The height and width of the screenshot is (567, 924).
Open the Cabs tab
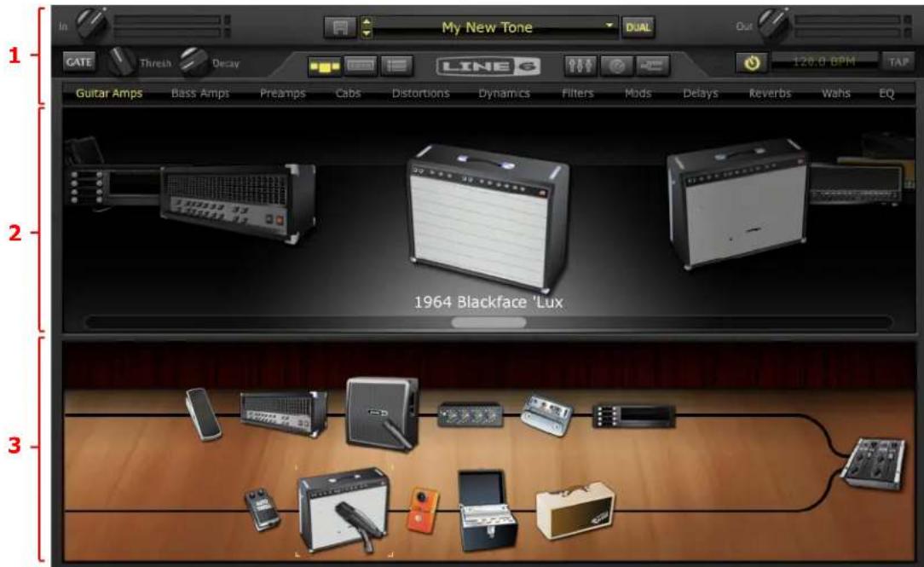(348, 93)
